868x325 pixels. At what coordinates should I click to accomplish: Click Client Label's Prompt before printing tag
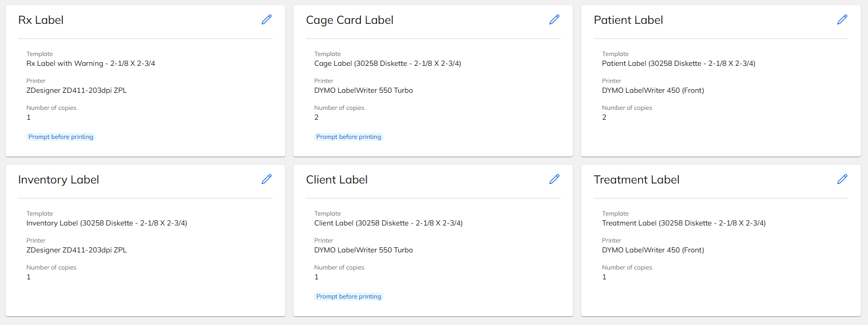[x=348, y=296]
